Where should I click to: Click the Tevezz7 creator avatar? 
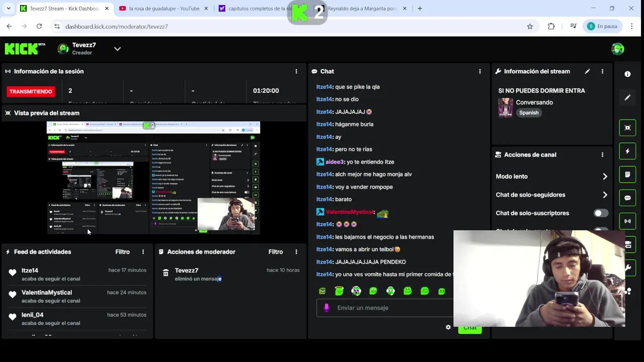[63, 49]
